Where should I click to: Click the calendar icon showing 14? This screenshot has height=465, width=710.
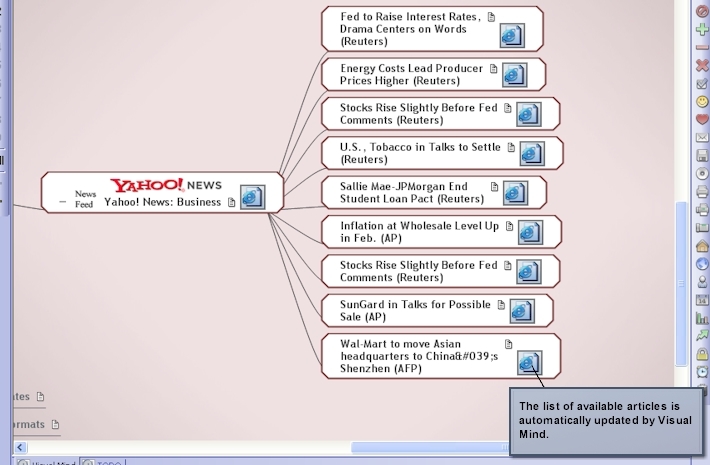tap(702, 300)
